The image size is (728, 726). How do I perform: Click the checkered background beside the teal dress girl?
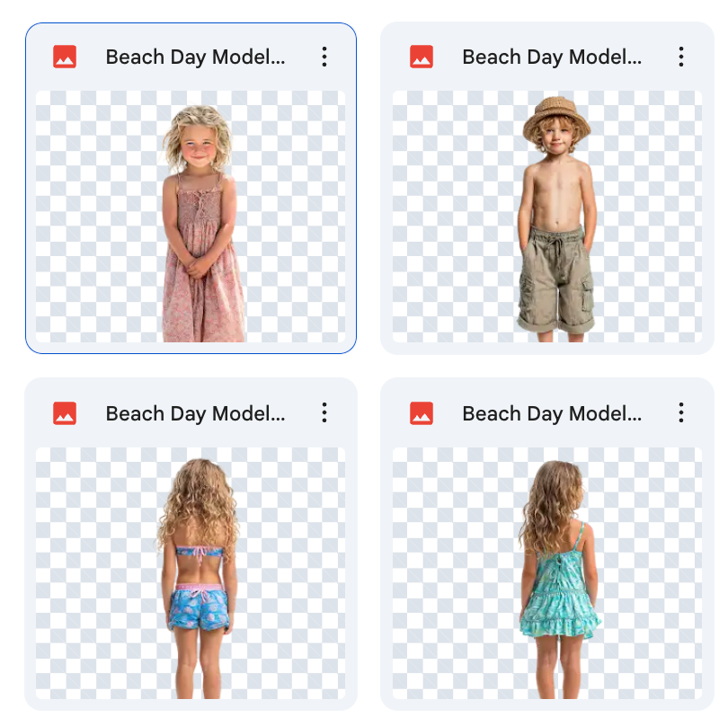[x=650, y=573]
